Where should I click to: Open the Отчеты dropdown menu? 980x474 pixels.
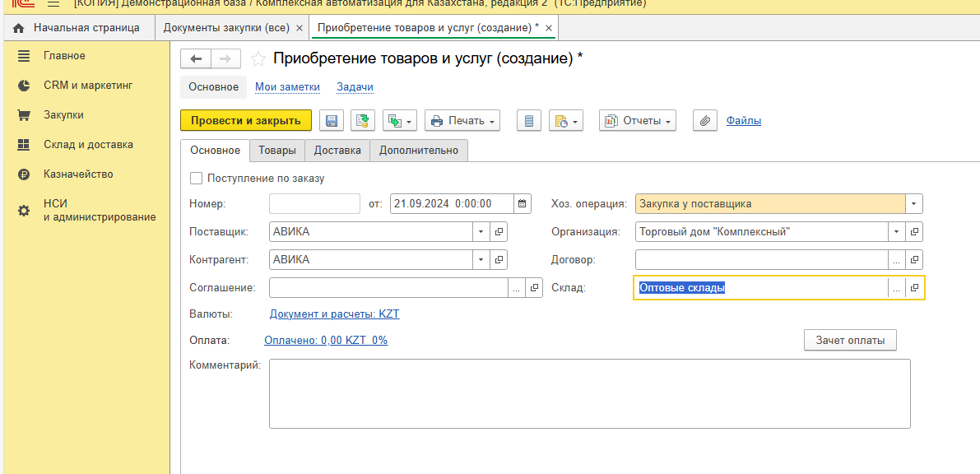pos(638,121)
